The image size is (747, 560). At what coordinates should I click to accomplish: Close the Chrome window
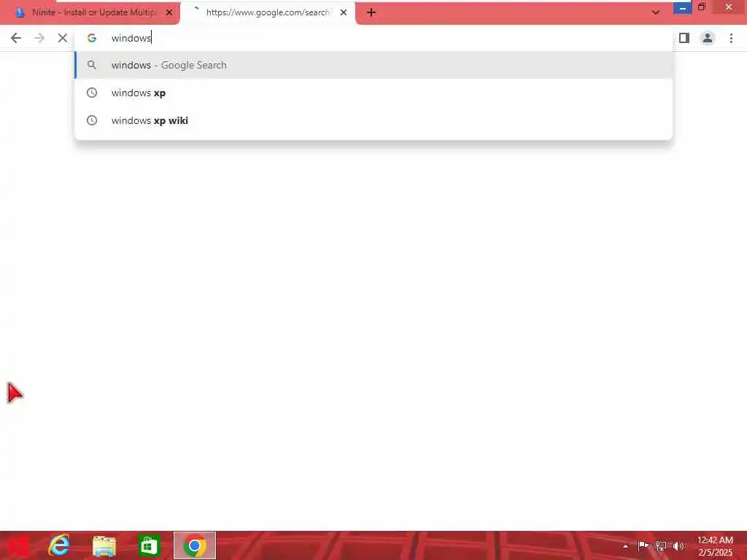click(x=729, y=7)
